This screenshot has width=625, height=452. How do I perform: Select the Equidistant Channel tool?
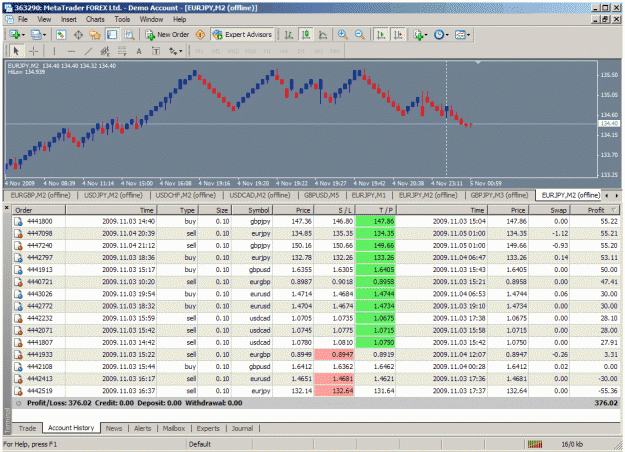coord(105,51)
